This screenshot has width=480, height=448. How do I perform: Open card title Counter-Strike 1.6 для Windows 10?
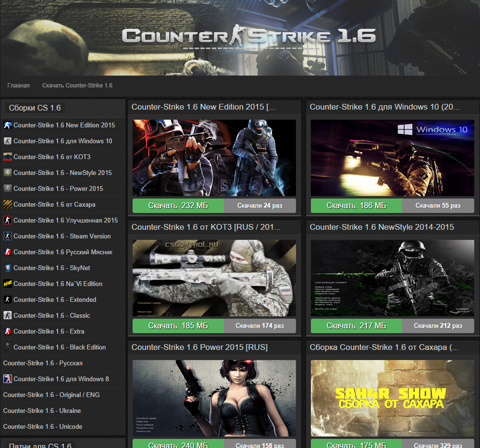click(384, 107)
